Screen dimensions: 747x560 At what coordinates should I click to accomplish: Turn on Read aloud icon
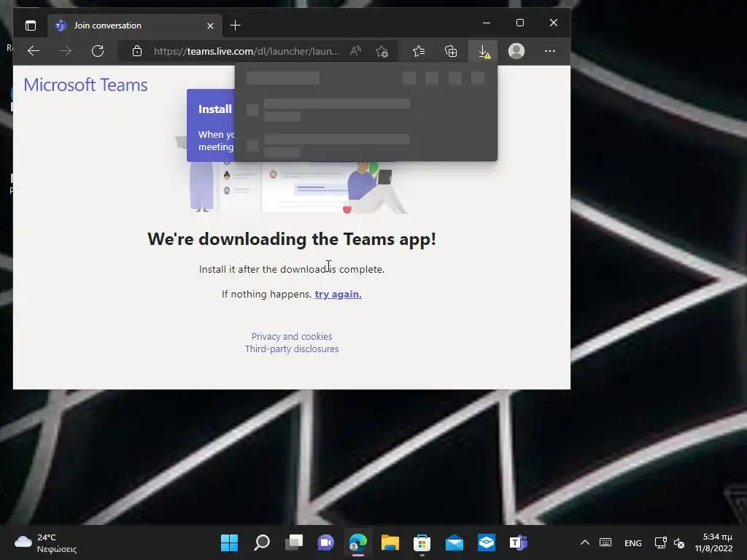[x=355, y=51]
